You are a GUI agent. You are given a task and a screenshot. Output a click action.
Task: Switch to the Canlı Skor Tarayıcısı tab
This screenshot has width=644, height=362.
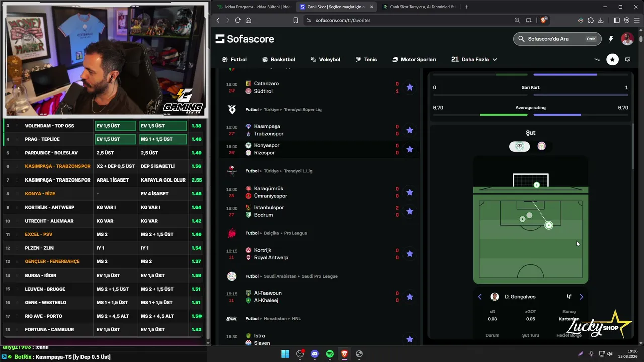(x=419, y=7)
